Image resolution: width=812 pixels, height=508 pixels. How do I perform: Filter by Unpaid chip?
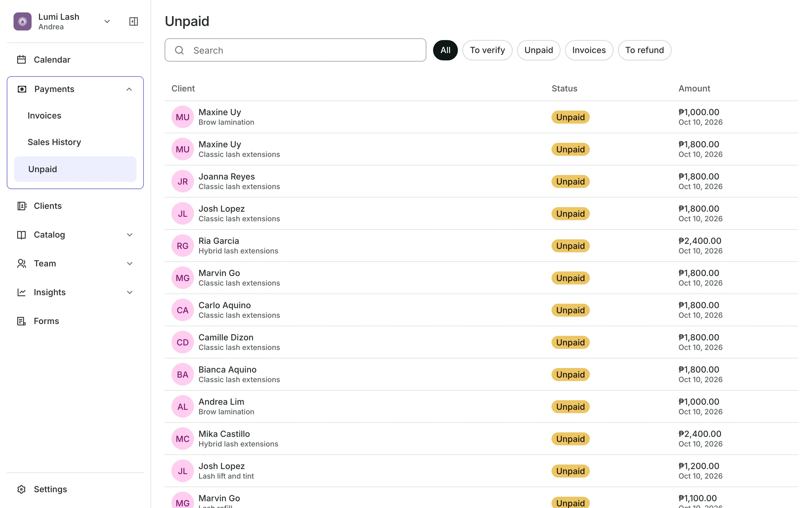point(539,50)
